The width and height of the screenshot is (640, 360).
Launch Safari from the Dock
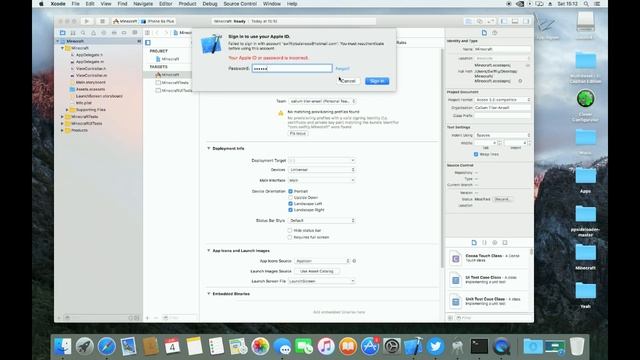pos(107,347)
